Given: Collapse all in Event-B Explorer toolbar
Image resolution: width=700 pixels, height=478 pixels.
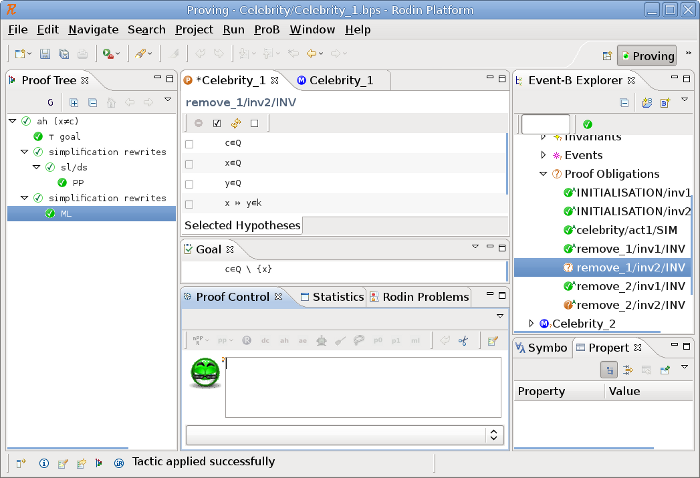Looking at the screenshot, I should (x=624, y=102).
